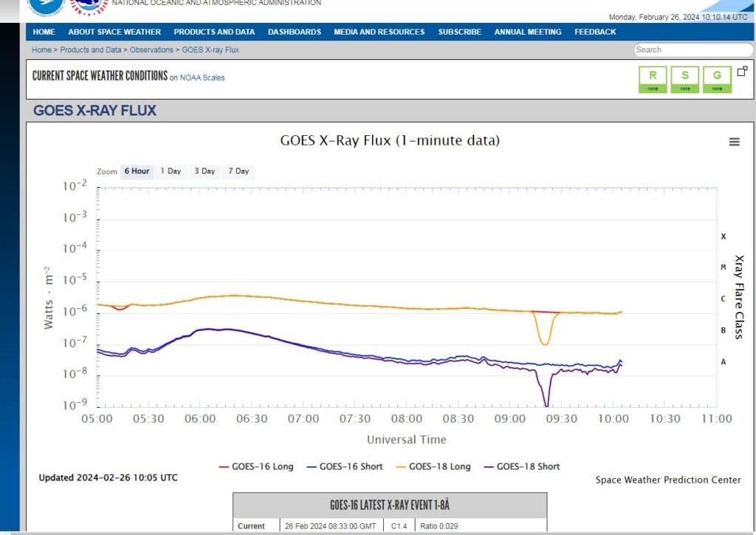Screen dimensions: 756x535
Task: Click the 'Universal Time' axis label
Action: point(407,440)
